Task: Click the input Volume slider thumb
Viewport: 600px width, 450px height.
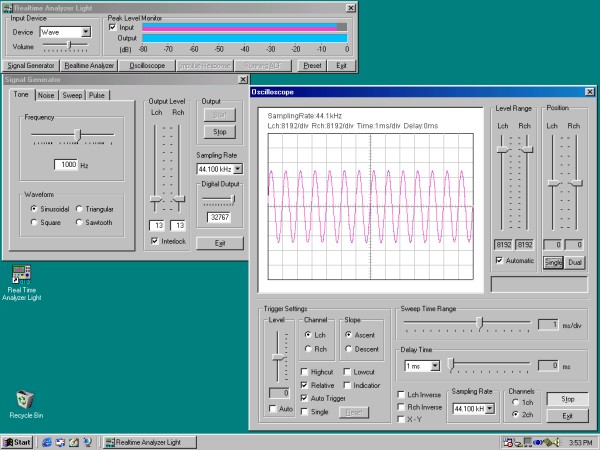Action: (x=69, y=45)
